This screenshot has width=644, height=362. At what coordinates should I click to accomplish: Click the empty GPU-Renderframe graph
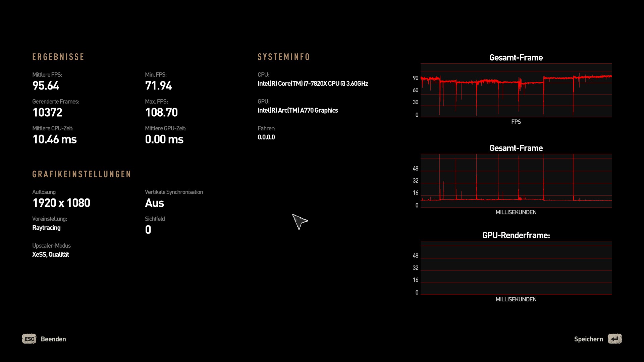tap(516, 268)
